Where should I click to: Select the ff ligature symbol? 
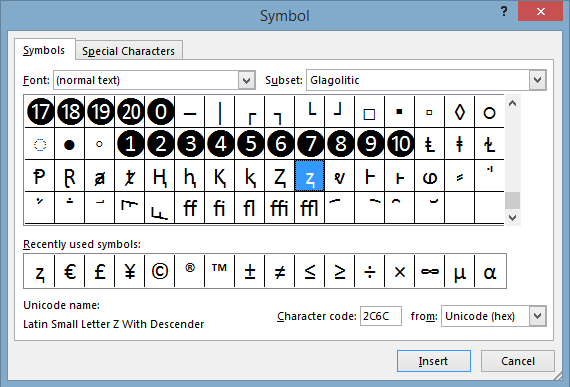tap(190, 208)
